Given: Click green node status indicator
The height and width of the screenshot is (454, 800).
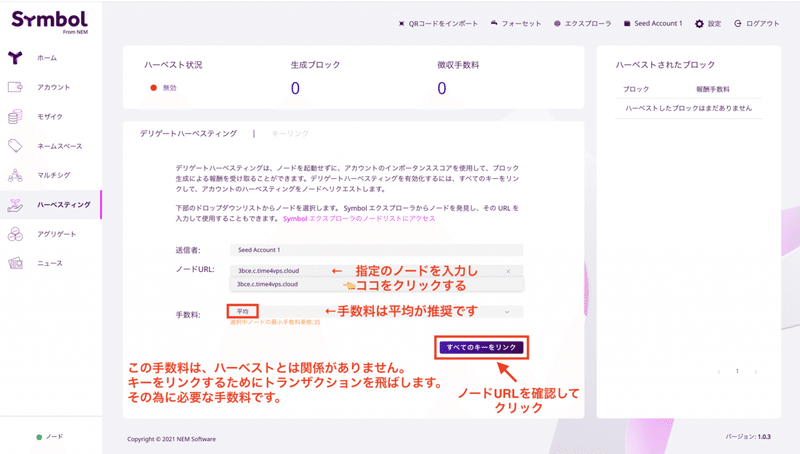Looking at the screenshot, I should 39,437.
